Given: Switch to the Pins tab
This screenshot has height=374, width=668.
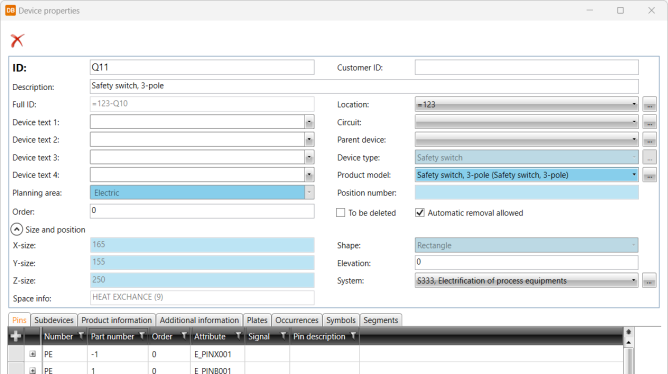Looking at the screenshot, I should [x=19, y=320].
